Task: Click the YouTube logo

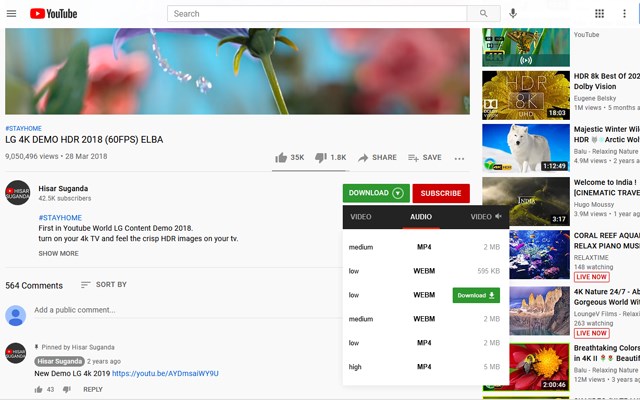Action: tap(53, 13)
